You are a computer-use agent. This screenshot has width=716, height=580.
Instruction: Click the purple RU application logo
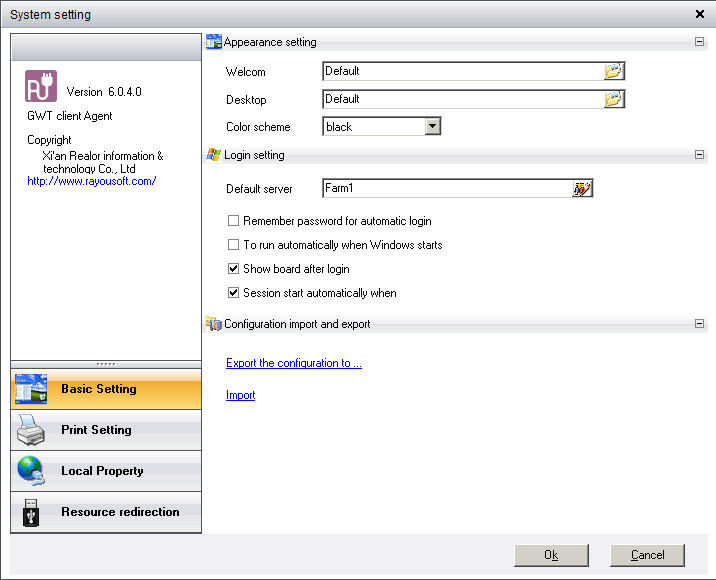point(41,86)
